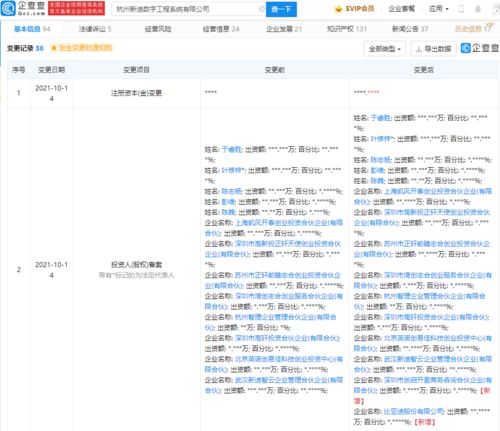Click the Qcc 企查查 logo
This screenshot has width=500, height=431.
tap(23, 8)
